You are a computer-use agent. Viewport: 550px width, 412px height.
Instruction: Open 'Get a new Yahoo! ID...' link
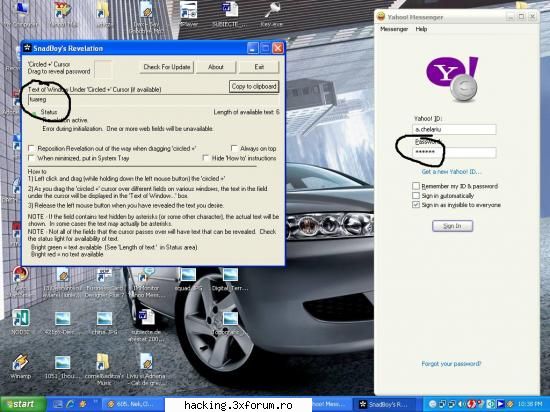click(x=451, y=172)
